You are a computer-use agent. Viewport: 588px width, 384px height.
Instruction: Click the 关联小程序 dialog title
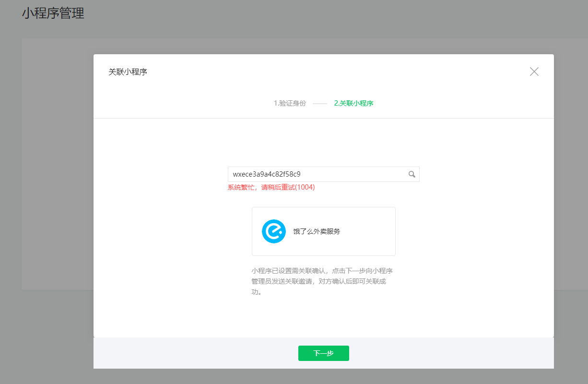pyautogui.click(x=128, y=72)
